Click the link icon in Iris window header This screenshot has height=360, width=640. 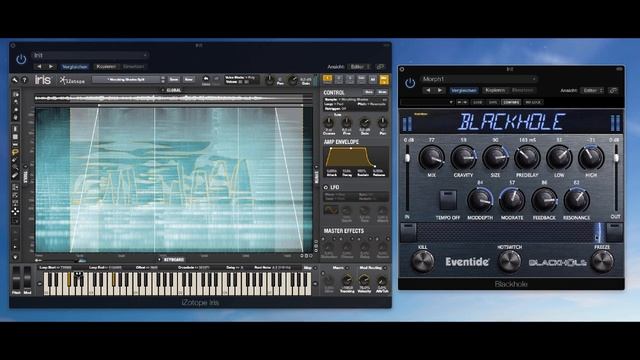[x=380, y=67]
